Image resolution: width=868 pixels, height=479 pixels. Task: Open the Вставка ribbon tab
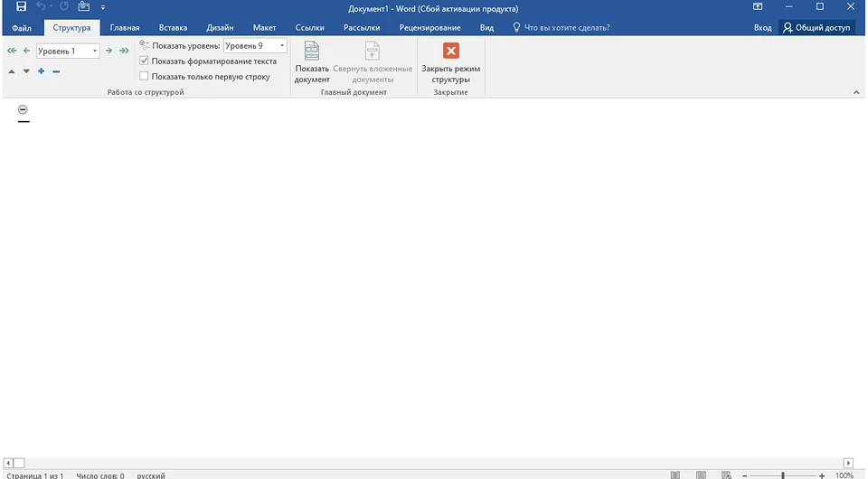pyautogui.click(x=172, y=28)
